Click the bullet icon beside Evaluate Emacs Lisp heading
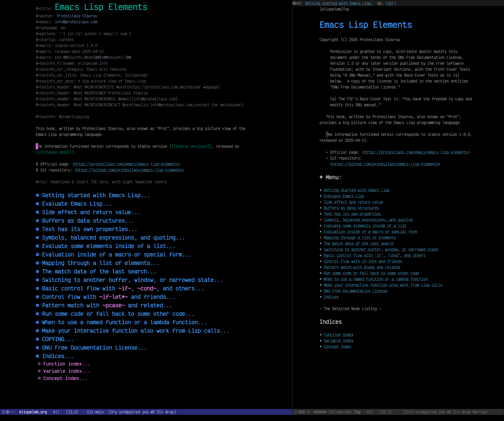The height and width of the screenshot is (421, 504). coord(37,204)
